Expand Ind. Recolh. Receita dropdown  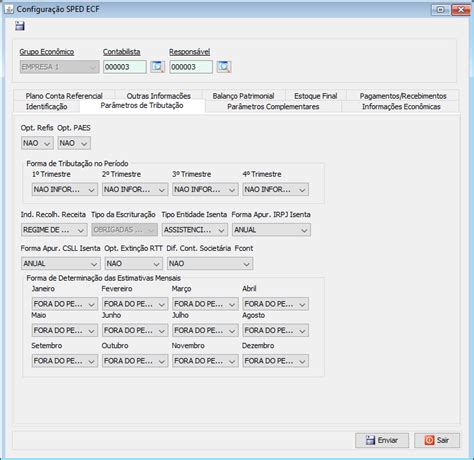pos(54,230)
